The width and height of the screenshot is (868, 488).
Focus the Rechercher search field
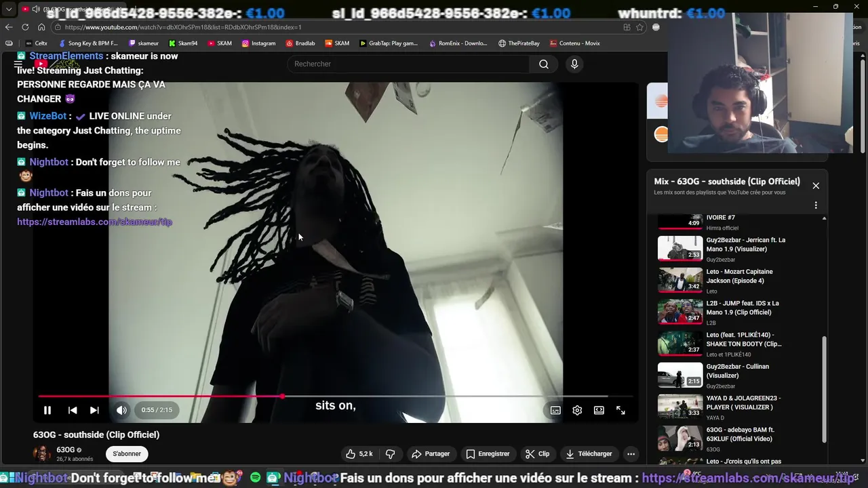409,64
